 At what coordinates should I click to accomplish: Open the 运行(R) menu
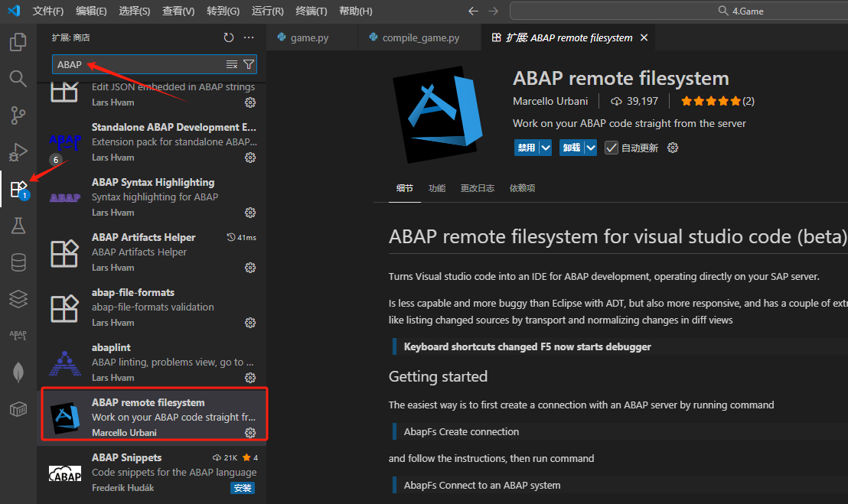click(268, 11)
